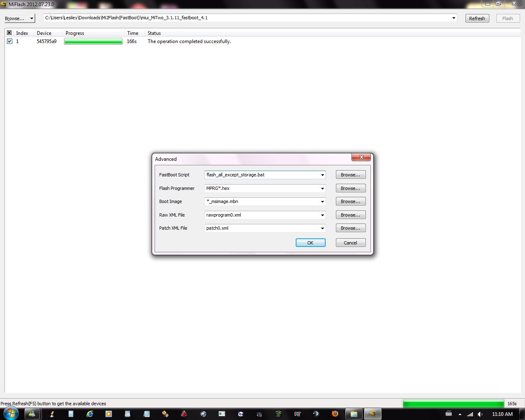
Task: Open Calculator from the taskbar
Action: 71,414
